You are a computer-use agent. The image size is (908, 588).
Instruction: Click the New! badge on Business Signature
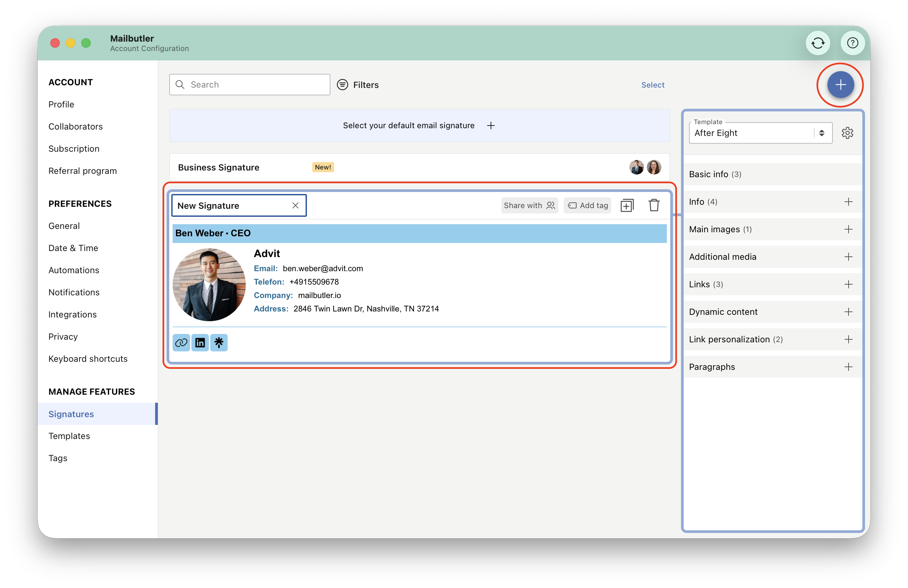click(323, 167)
